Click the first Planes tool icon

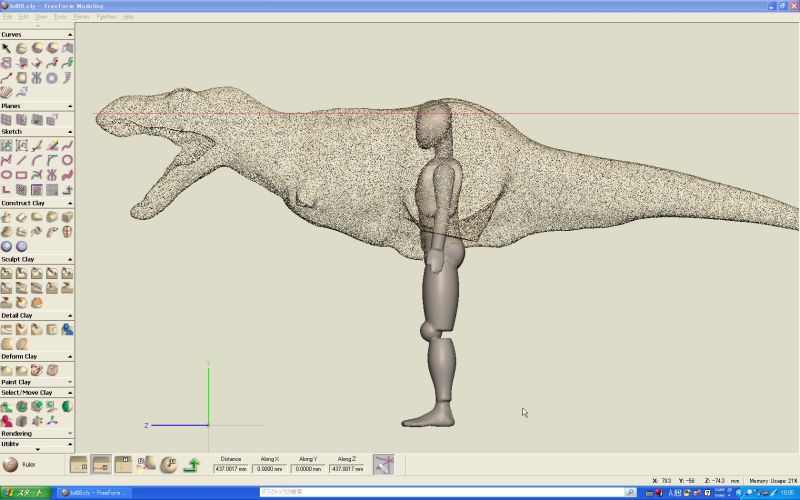(6, 119)
